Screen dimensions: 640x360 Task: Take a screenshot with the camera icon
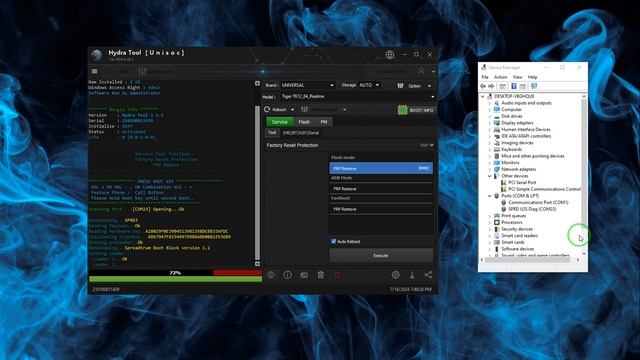click(x=304, y=275)
